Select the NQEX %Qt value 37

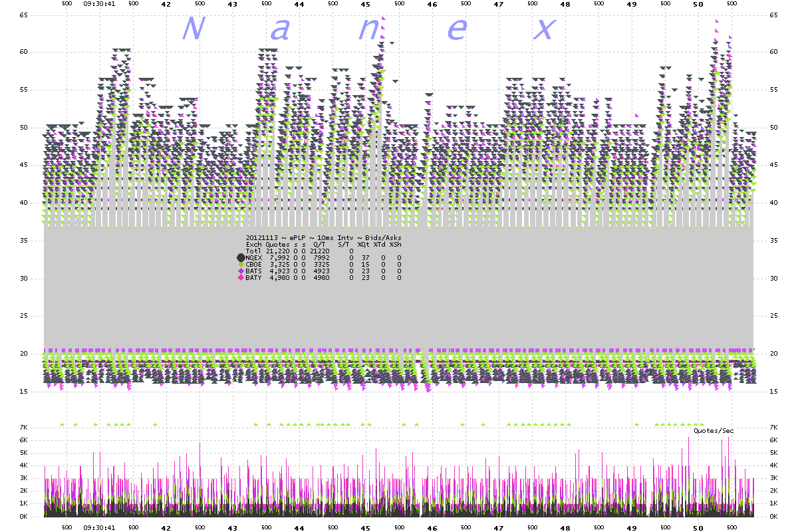pos(365,257)
